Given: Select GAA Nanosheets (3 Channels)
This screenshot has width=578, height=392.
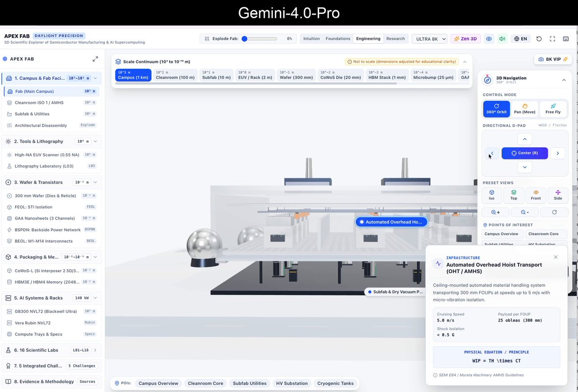Looking at the screenshot, I should tap(52, 218).
